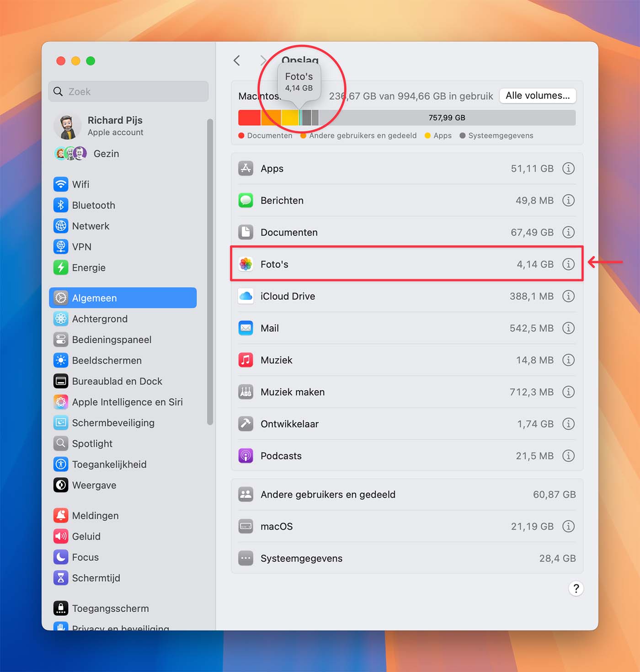
Task: Open the Richard Pijs Apple account
Action: [115, 126]
